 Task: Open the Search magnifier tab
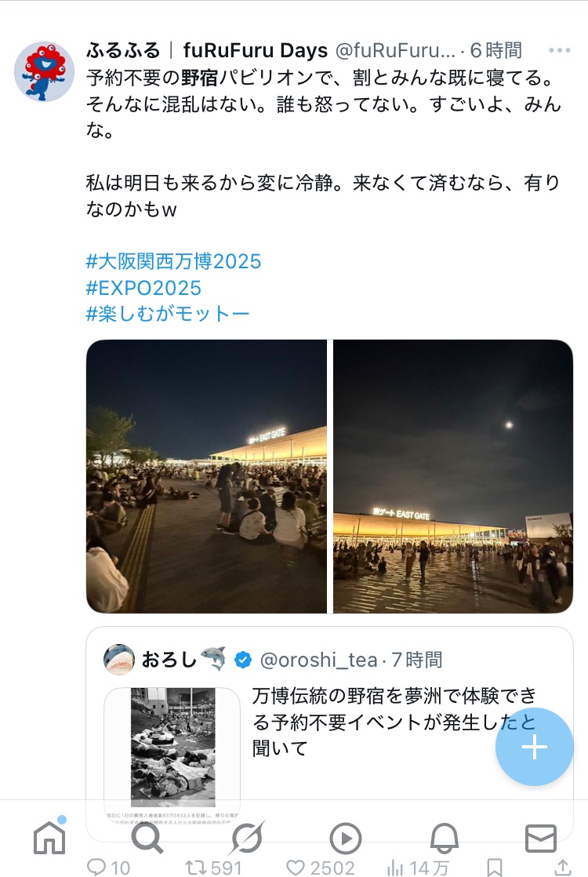coord(147,838)
